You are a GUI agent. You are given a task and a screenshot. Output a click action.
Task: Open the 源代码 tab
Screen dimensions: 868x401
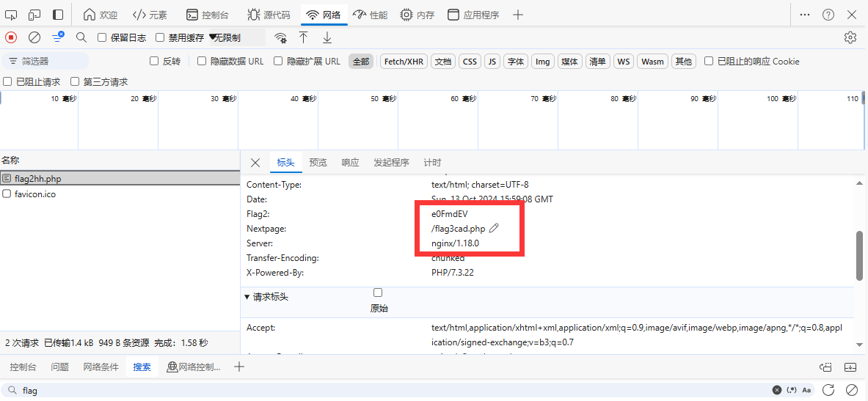point(269,15)
